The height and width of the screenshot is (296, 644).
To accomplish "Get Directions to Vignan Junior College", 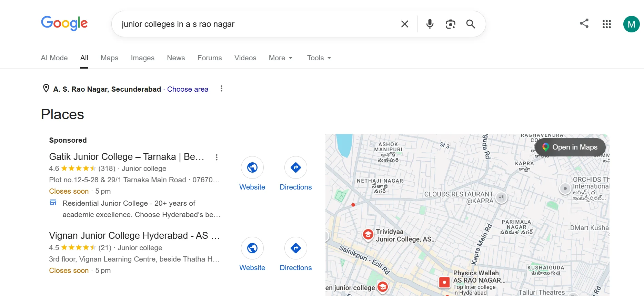I will pos(295,254).
